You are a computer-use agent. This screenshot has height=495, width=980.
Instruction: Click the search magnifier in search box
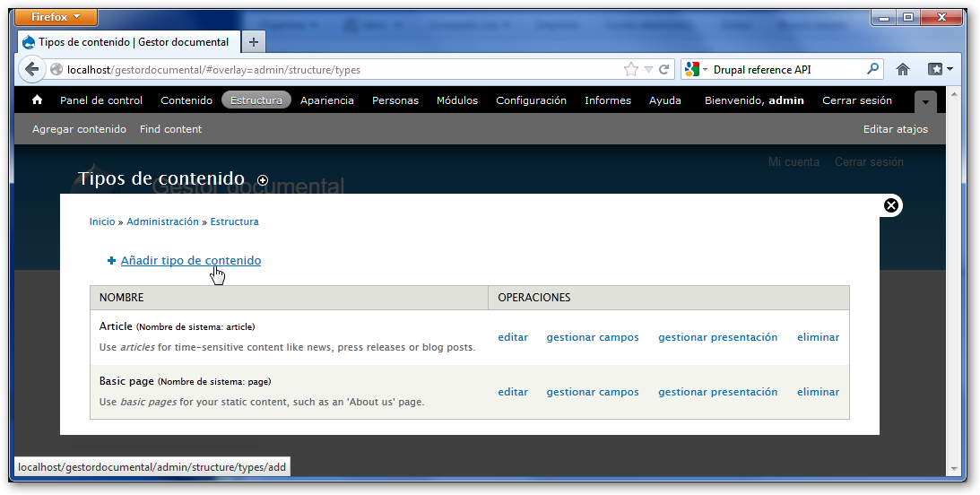point(872,69)
